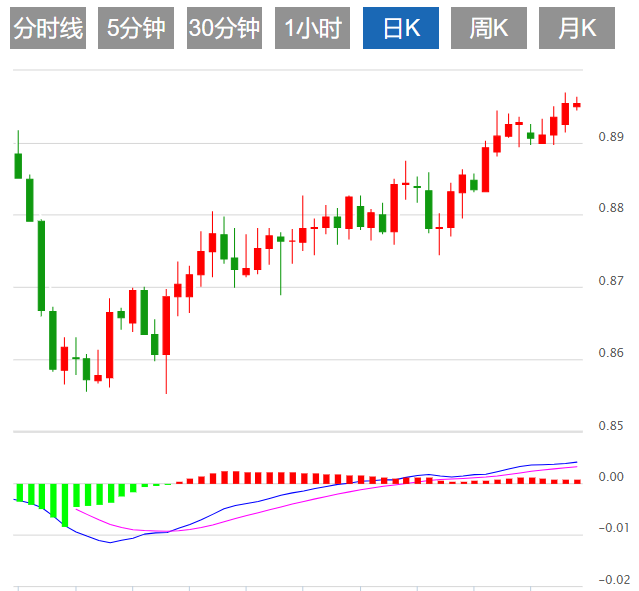Open the 月K monthly chart
The image size is (639, 591).
pos(576,29)
